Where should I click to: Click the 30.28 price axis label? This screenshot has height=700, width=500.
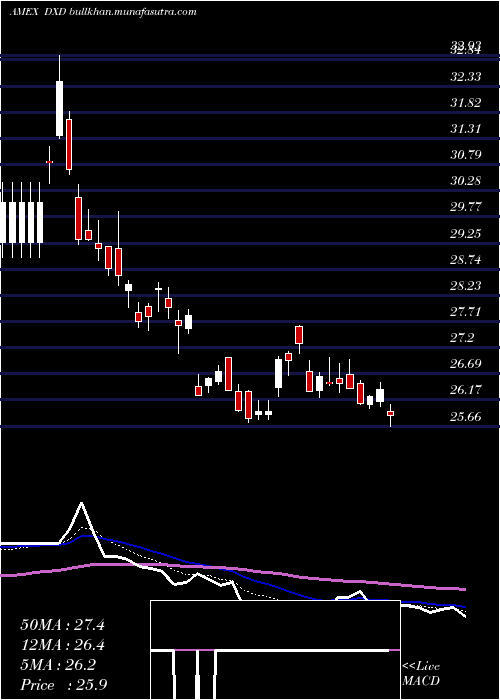[x=466, y=181]
